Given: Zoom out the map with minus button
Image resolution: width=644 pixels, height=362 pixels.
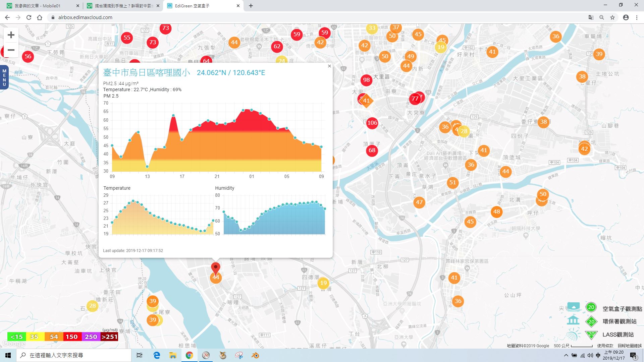Looking at the screenshot, I should pos(11,50).
